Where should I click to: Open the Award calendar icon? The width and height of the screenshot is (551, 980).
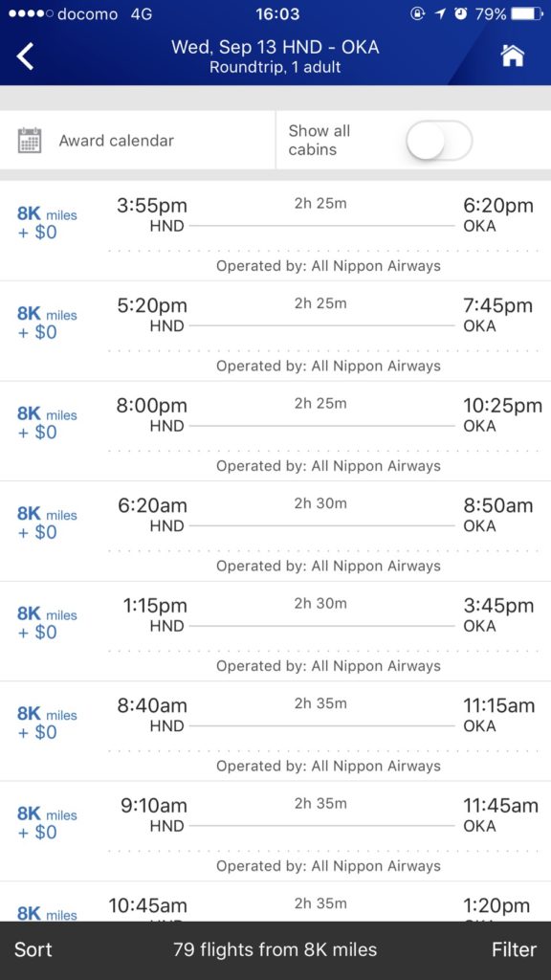coord(30,141)
